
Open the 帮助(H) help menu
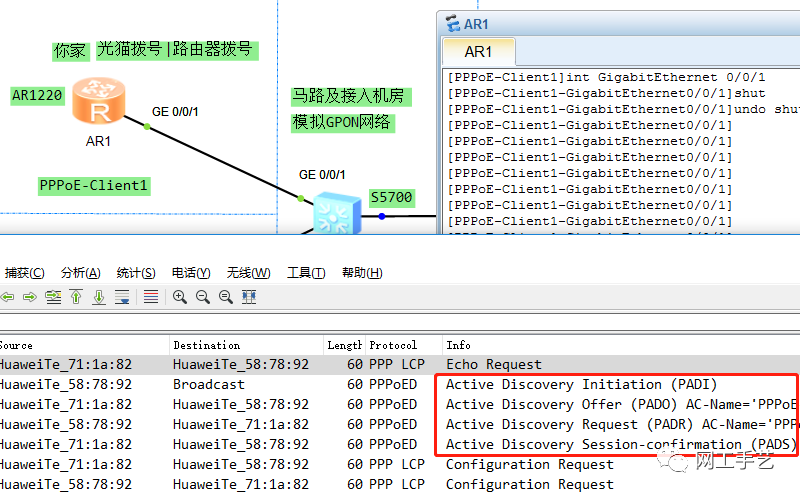[362, 273]
